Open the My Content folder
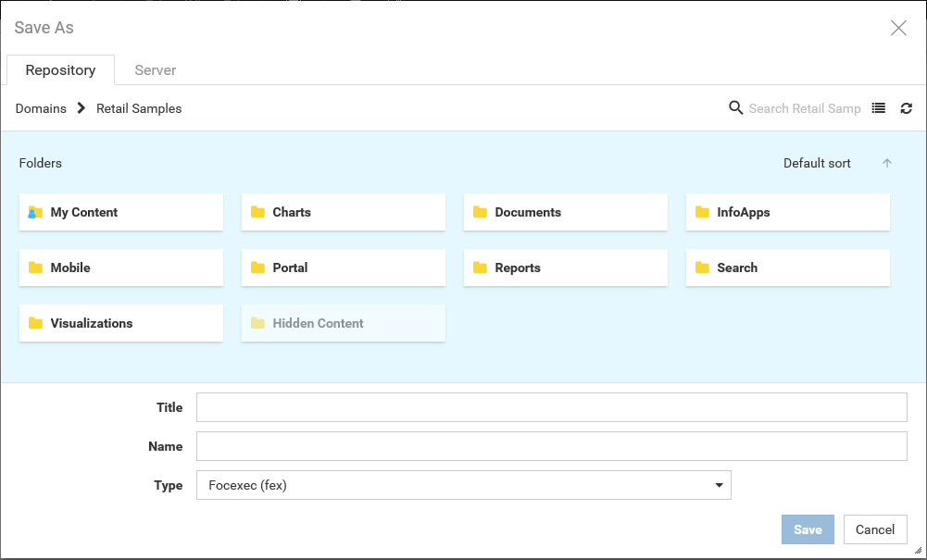Viewport: 927px width, 560px height. pos(121,212)
